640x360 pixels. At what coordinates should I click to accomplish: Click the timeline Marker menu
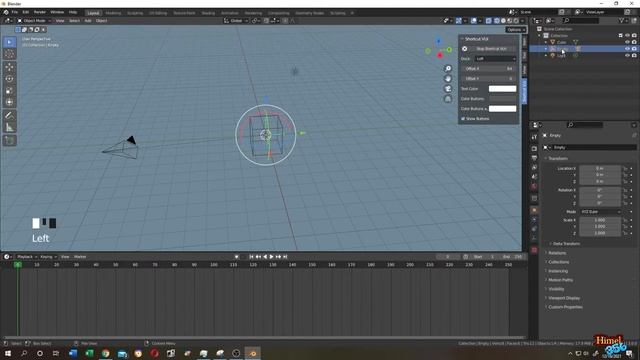tap(80, 257)
